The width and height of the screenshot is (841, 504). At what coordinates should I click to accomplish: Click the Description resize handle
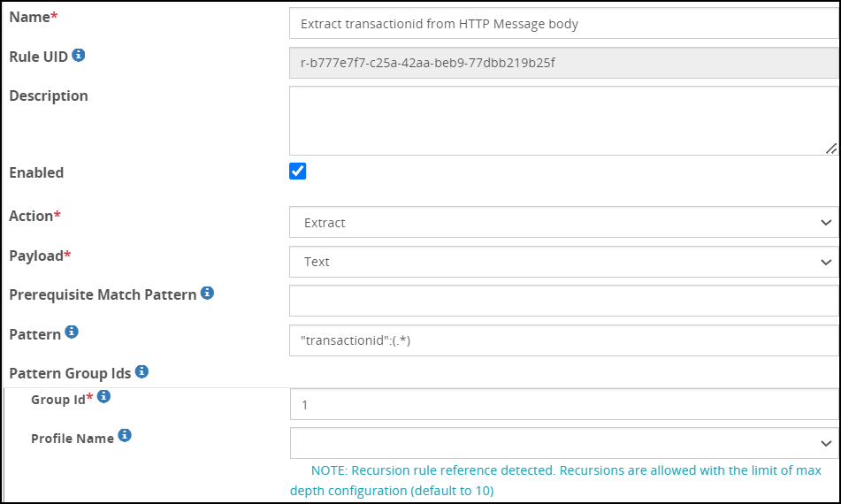pos(830,149)
